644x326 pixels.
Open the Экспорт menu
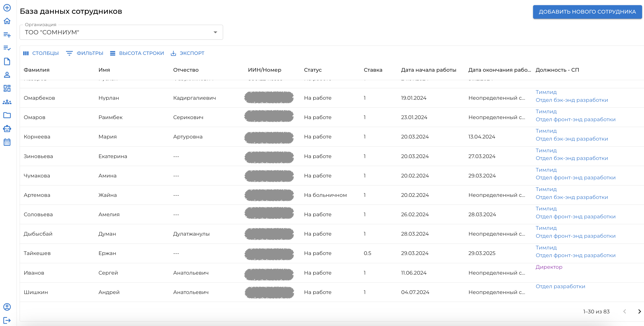[x=188, y=53]
